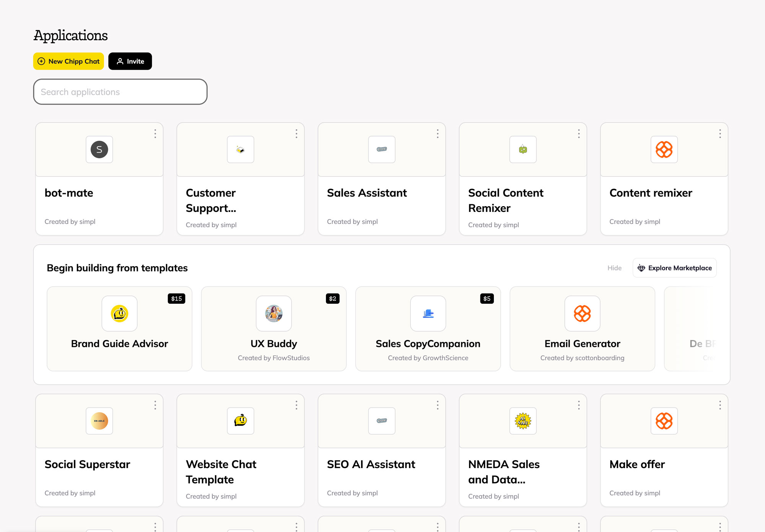This screenshot has width=765, height=532.
Task: Click Website Chat Template card thumbnail
Action: 240,420
